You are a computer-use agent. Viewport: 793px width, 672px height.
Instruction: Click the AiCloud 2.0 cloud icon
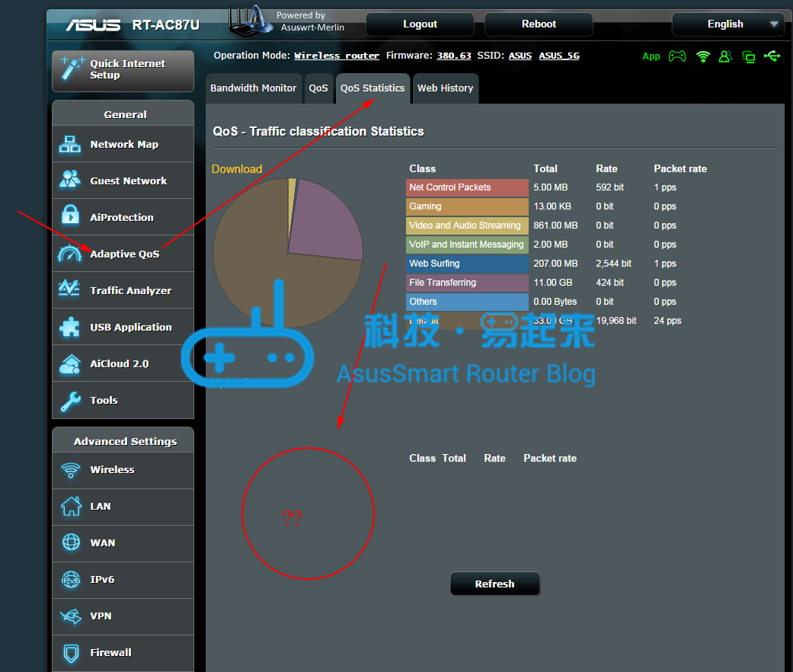click(70, 363)
